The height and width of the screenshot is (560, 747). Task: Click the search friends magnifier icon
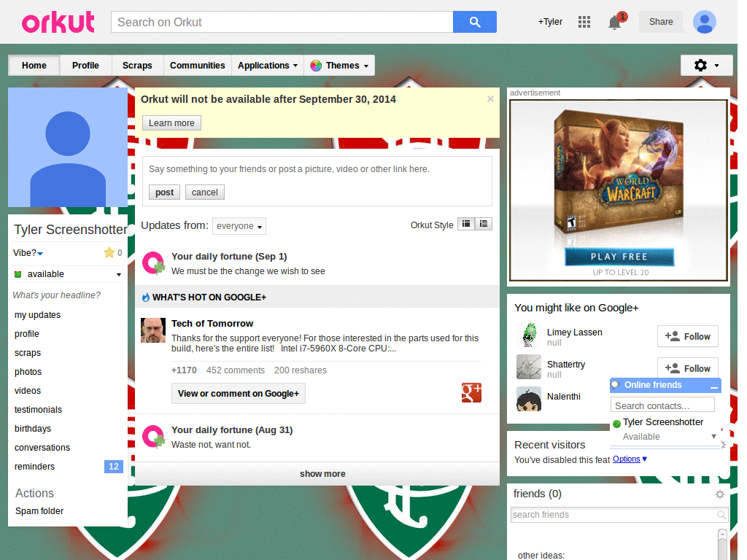(x=721, y=515)
